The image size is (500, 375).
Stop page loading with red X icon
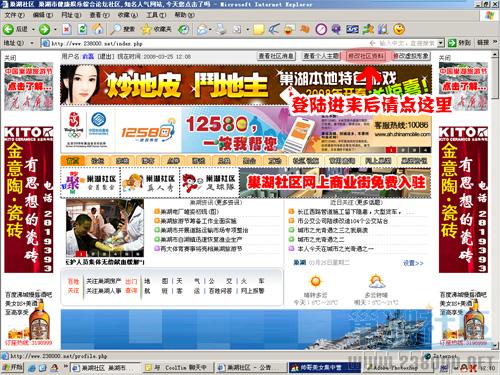click(67, 29)
